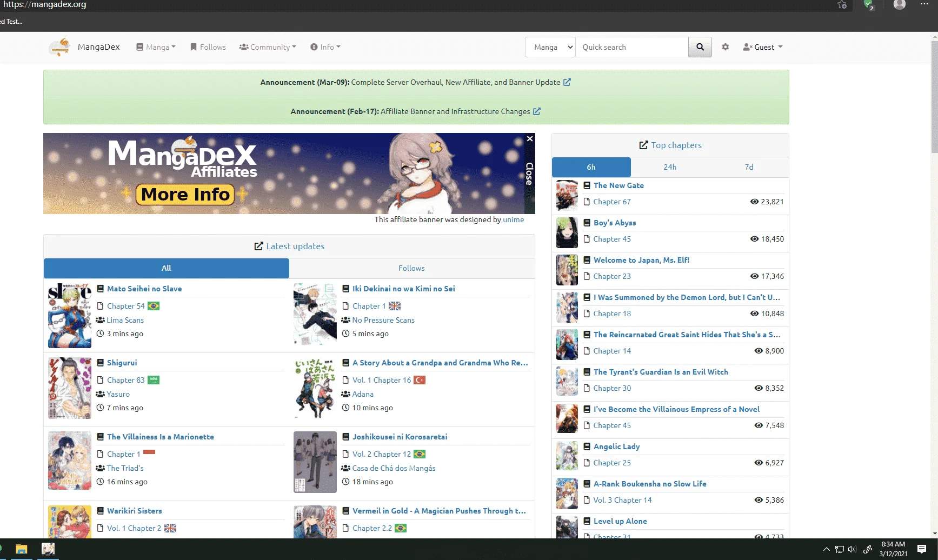Open browser three-dots menu
Viewport: 938px width, 560px height.
[924, 4]
